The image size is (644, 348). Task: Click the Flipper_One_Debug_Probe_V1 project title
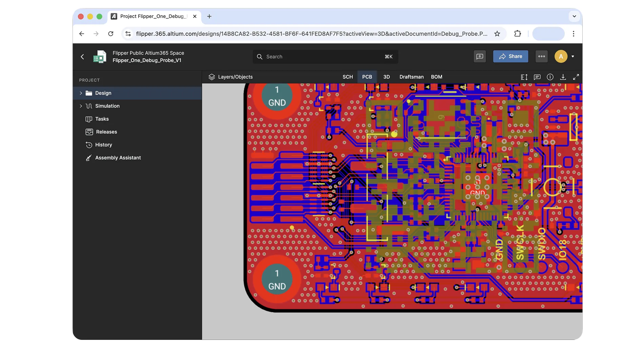[147, 60]
